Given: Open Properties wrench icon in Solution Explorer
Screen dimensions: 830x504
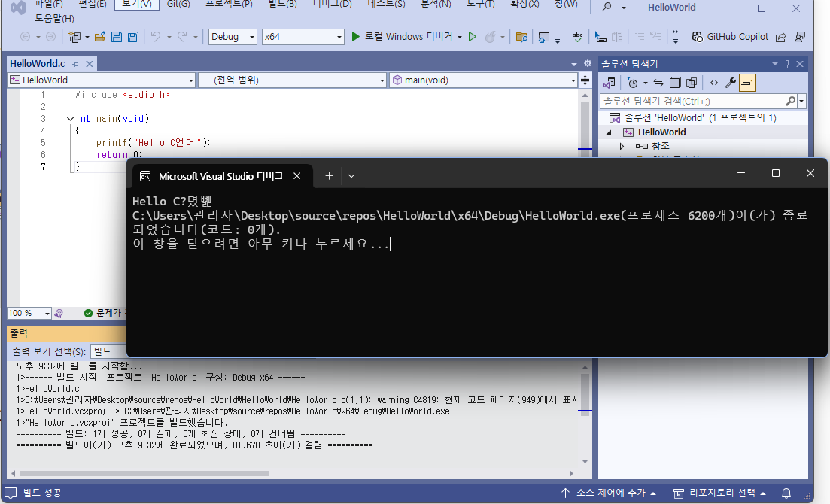Looking at the screenshot, I should (x=731, y=83).
